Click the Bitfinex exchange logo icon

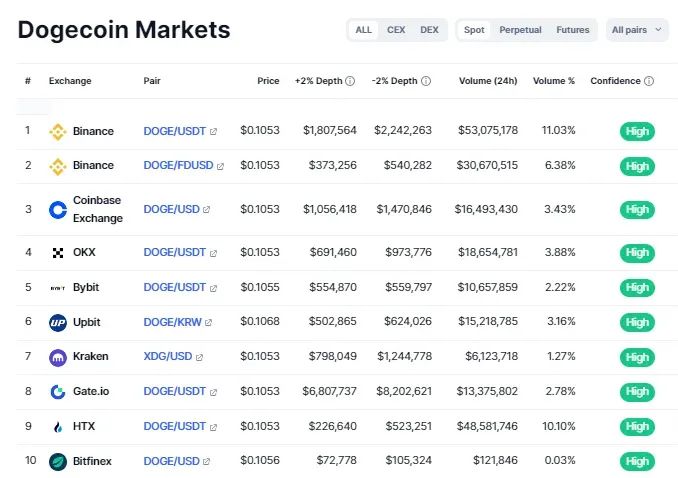click(57, 461)
